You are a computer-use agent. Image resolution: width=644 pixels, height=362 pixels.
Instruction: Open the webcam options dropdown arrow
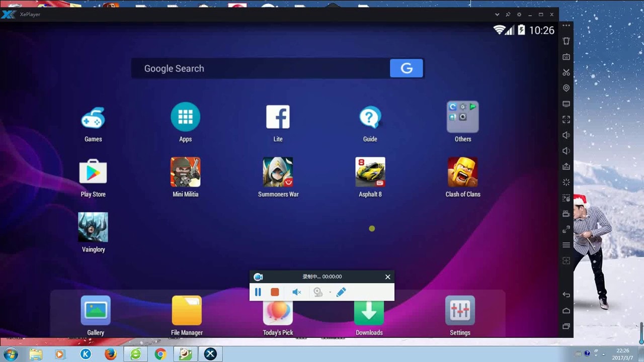(330, 292)
